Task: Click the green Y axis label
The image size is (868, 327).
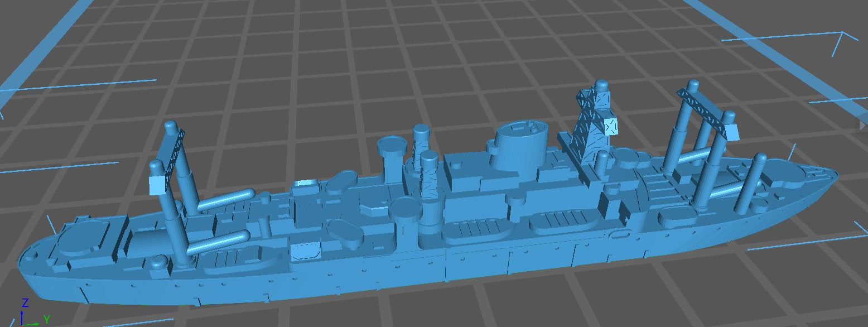Action: (47, 321)
